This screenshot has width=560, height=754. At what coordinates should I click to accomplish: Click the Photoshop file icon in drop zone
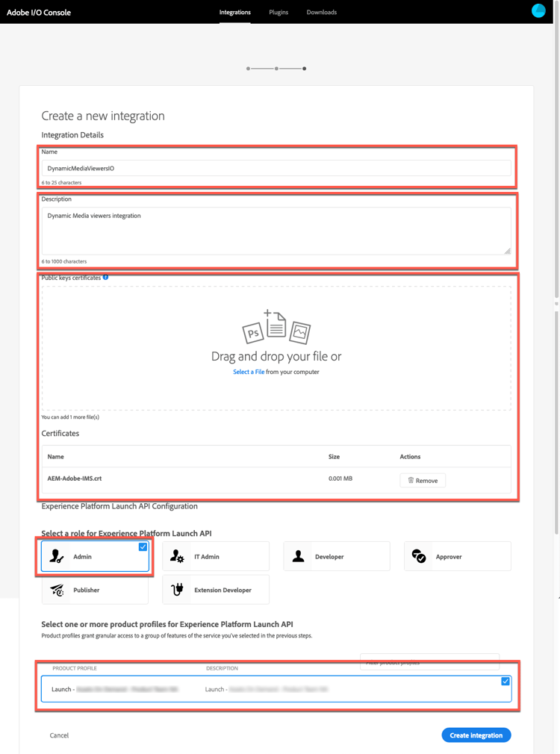[x=252, y=333]
